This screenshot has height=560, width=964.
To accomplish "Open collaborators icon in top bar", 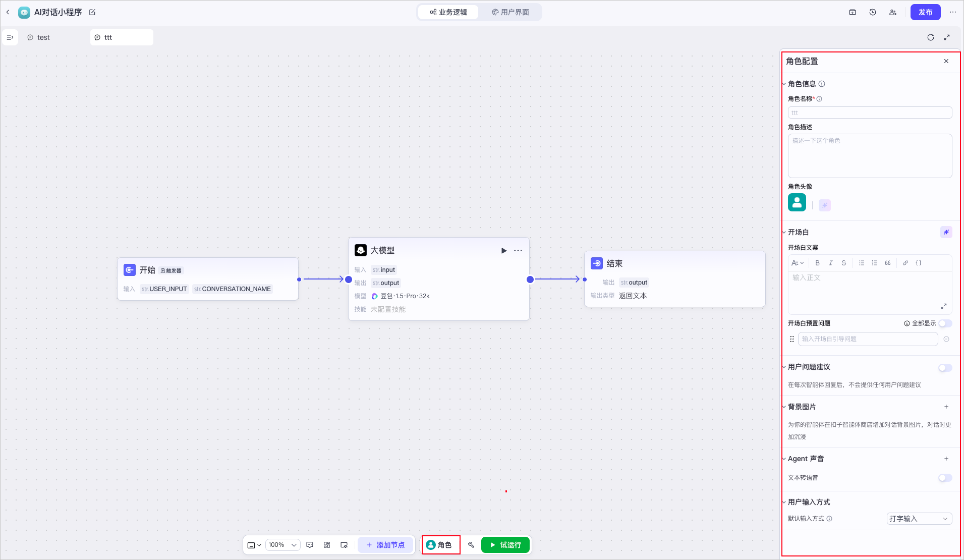I will [893, 12].
